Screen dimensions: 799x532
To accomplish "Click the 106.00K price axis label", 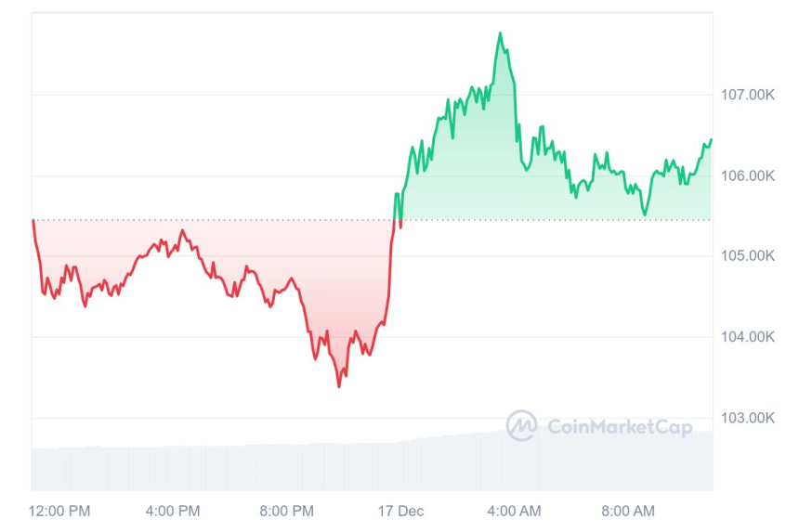I will coord(748,175).
